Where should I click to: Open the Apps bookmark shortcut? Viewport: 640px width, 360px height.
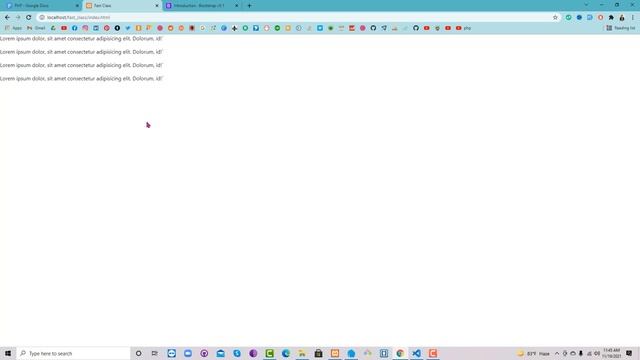[13, 28]
